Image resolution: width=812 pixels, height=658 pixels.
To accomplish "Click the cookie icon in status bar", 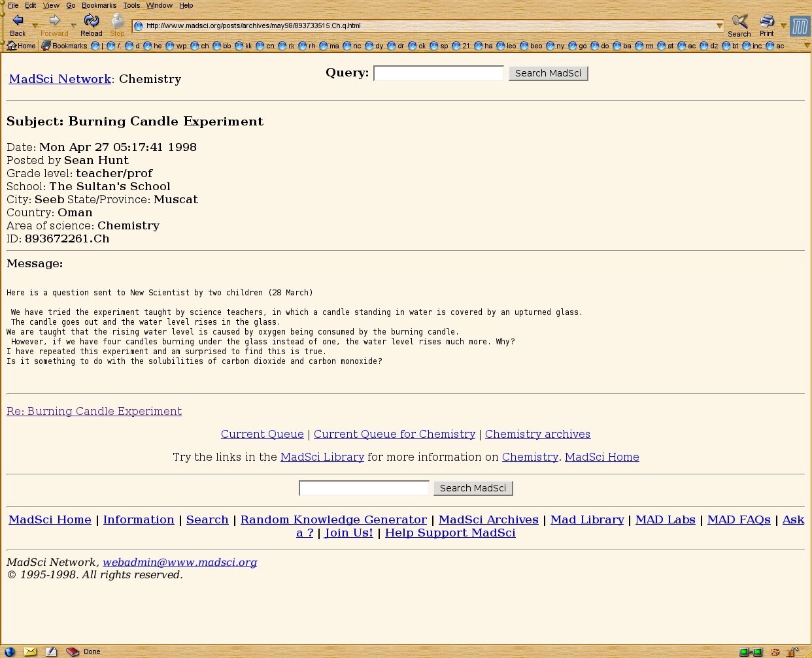I will click(775, 651).
